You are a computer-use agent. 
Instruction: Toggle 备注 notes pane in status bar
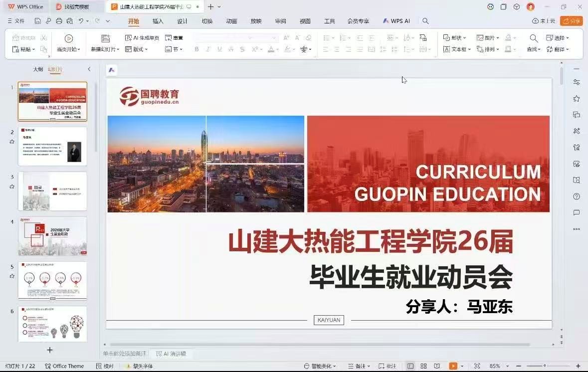coord(359,366)
